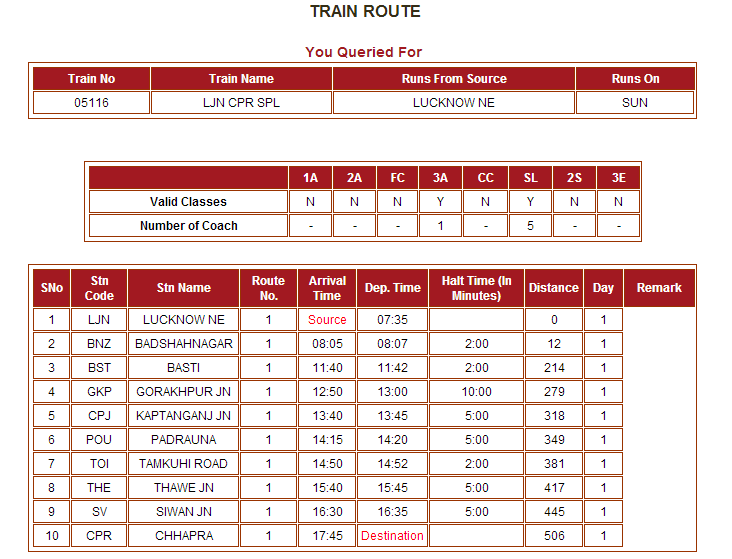
Task: Click the Valid Classes row label
Action: click(x=188, y=202)
